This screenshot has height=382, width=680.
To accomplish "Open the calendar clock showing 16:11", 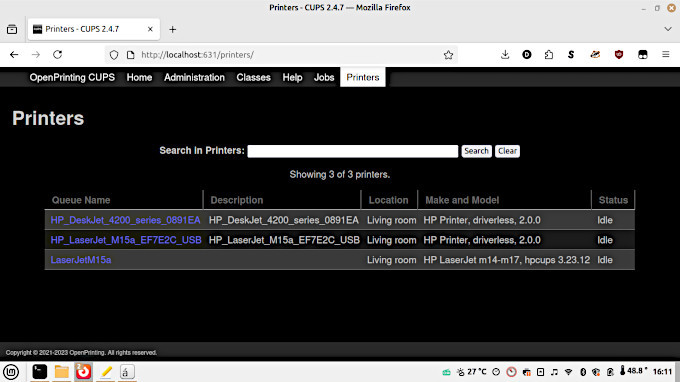I will (x=662, y=372).
